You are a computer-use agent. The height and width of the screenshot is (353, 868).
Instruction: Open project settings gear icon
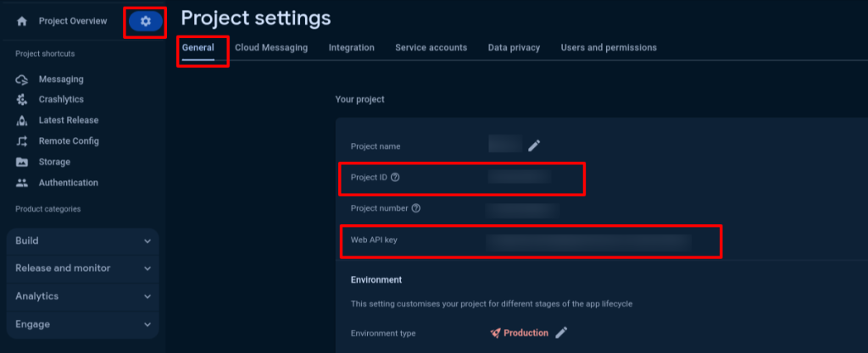pos(146,21)
